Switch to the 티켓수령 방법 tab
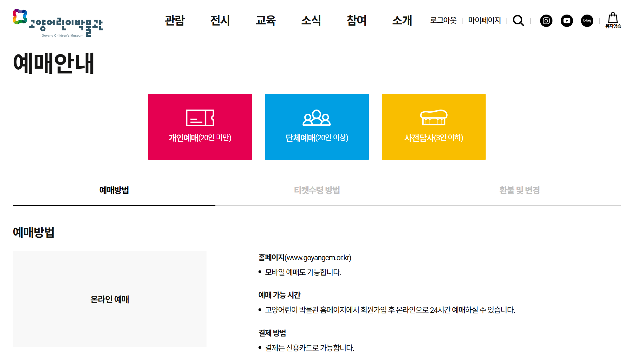The height and width of the screenshot is (359, 644). click(317, 190)
